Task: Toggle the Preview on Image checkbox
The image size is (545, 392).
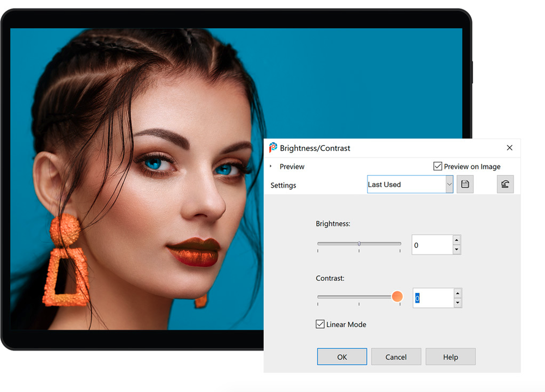Action: [438, 166]
